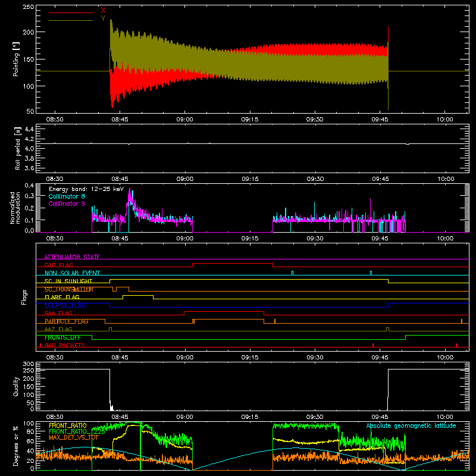Click the 09:00 tick label under the modulation plot
This screenshot has width=476, height=476.
[x=185, y=239]
